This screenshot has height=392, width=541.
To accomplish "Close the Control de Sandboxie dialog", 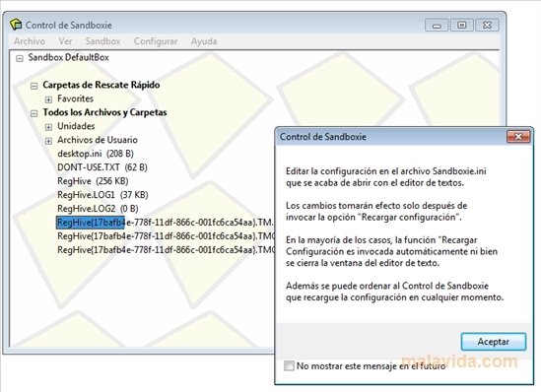I will pos(518,137).
